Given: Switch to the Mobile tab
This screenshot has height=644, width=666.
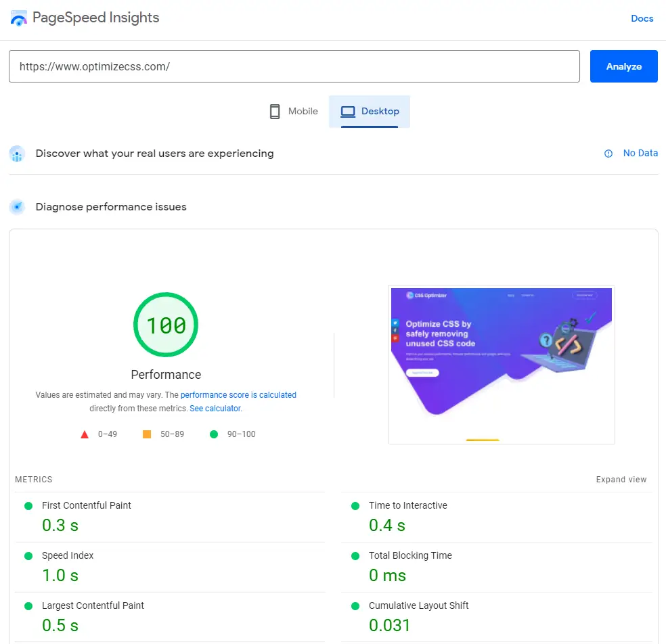Looking at the screenshot, I should (294, 111).
